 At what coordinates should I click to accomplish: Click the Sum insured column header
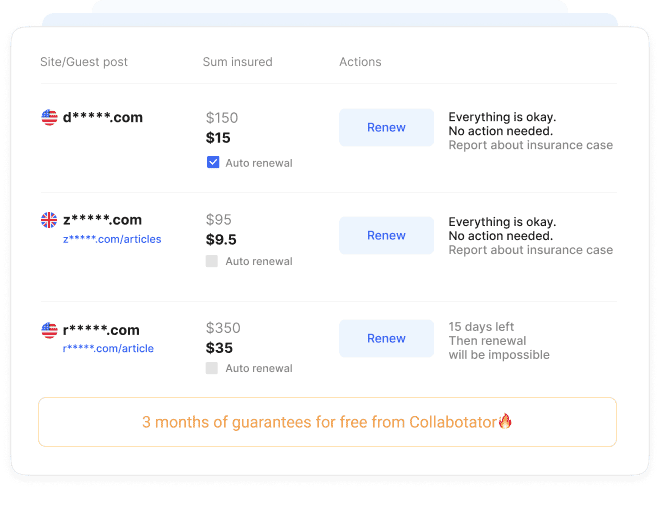tap(237, 62)
